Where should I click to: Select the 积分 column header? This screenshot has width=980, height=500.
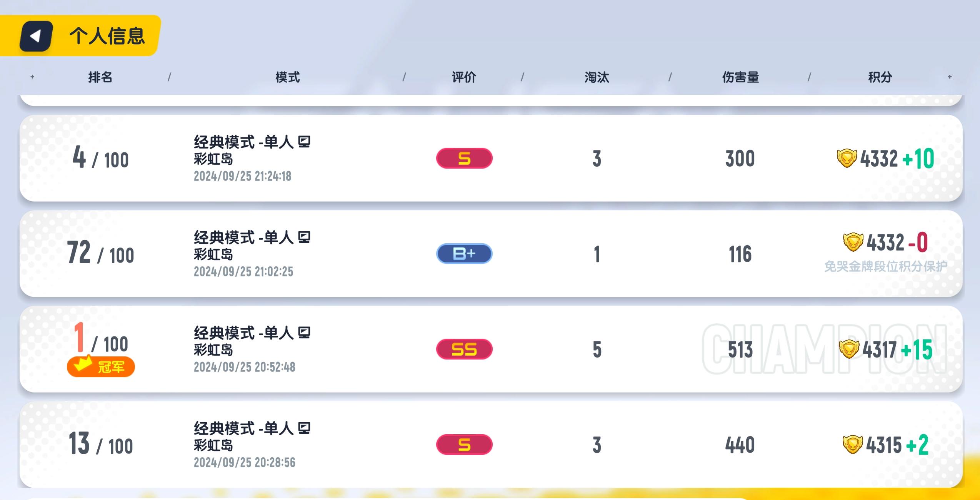pyautogui.click(x=880, y=77)
